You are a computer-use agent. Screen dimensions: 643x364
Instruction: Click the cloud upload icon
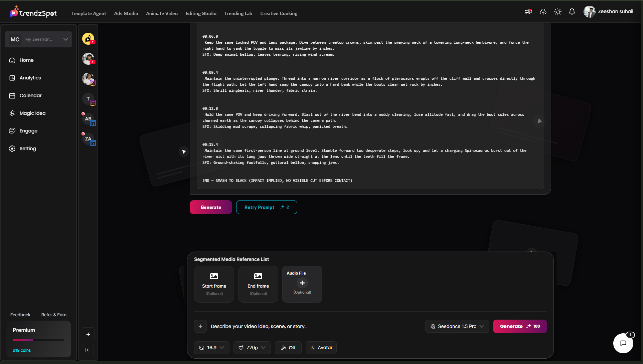pyautogui.click(x=543, y=12)
